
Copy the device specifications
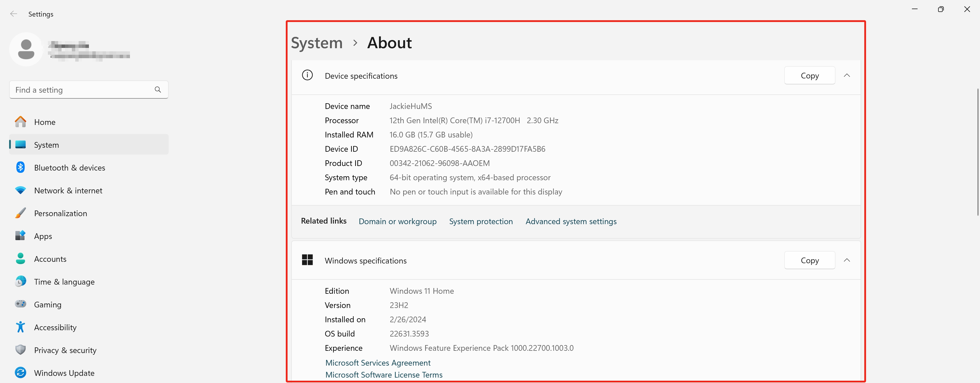coord(809,75)
